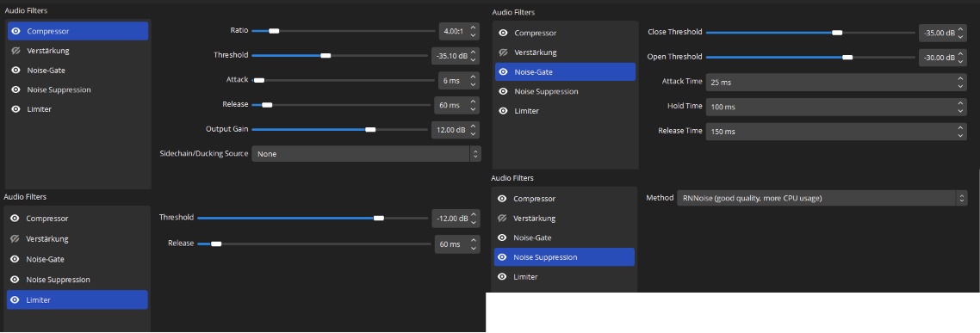Select Limiter name in Noise Suppression-selected panel

point(525,277)
